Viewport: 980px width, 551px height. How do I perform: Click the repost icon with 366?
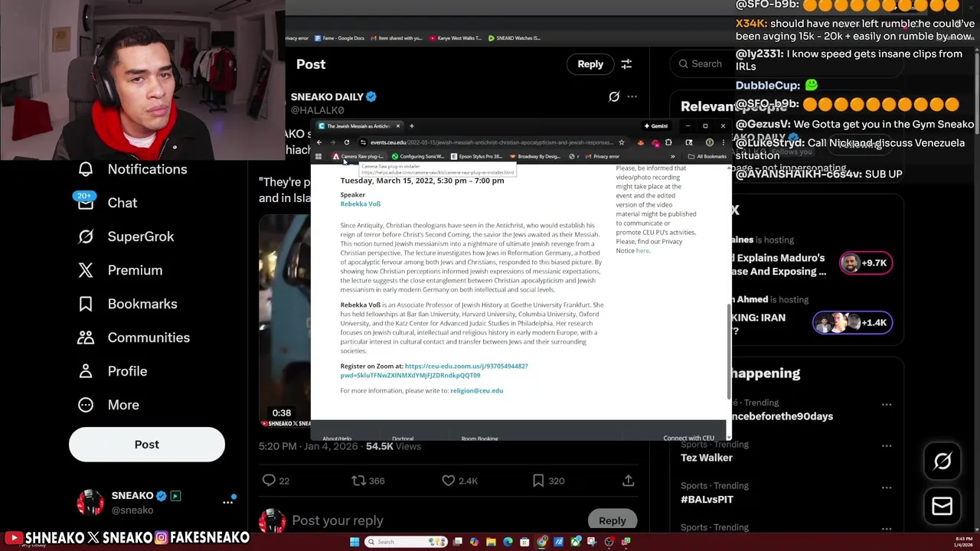pos(358,481)
